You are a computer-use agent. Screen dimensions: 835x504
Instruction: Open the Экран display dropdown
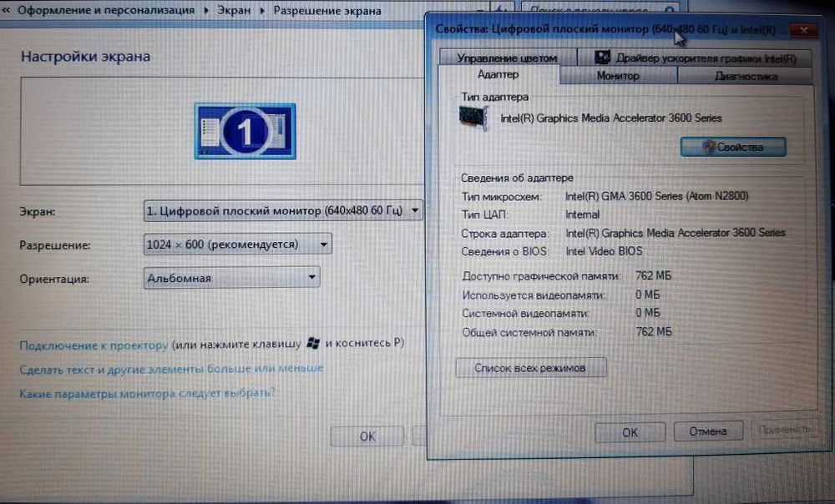coord(283,211)
